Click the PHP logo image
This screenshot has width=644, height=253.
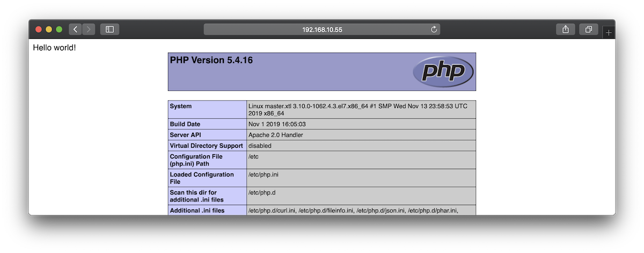click(x=443, y=71)
